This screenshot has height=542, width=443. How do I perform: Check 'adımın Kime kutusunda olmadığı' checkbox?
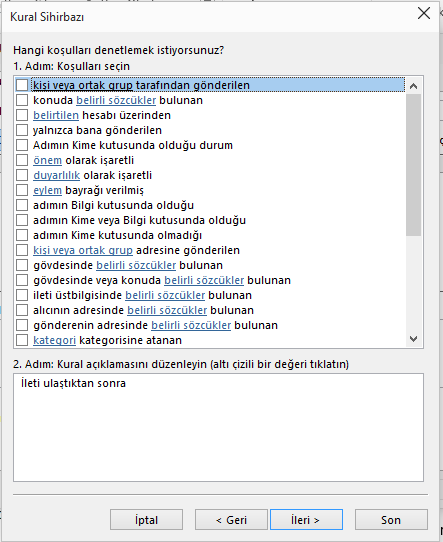22,235
